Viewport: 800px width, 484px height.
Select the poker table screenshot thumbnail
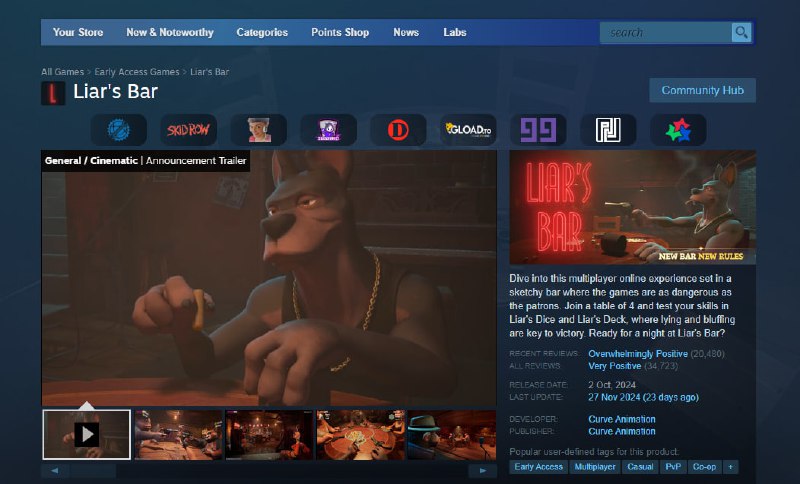(x=360, y=435)
